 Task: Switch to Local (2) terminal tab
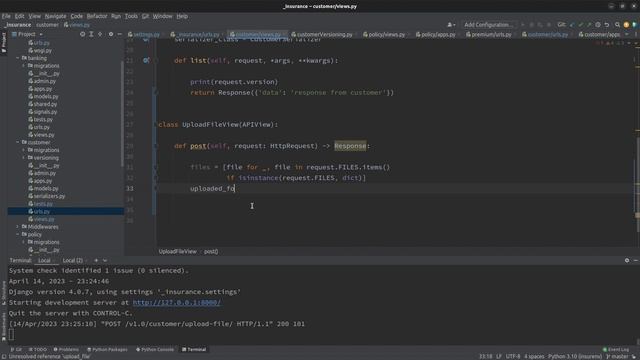tap(73, 260)
